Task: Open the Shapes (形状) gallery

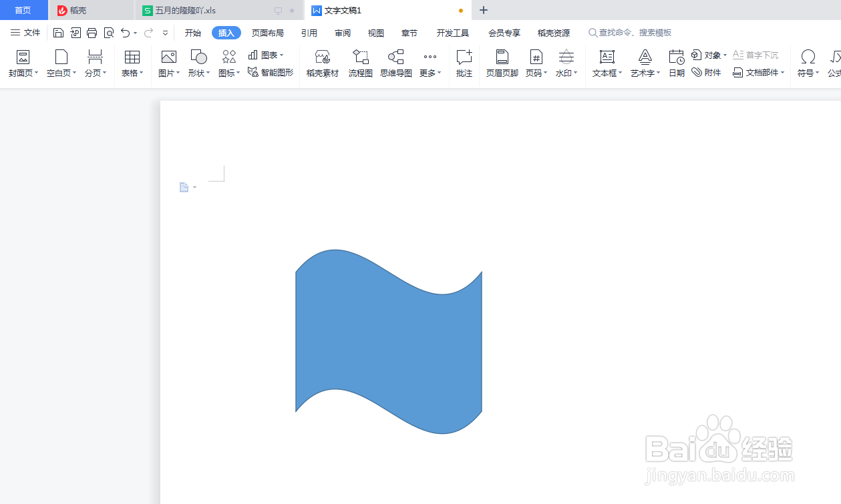Action: click(x=199, y=64)
